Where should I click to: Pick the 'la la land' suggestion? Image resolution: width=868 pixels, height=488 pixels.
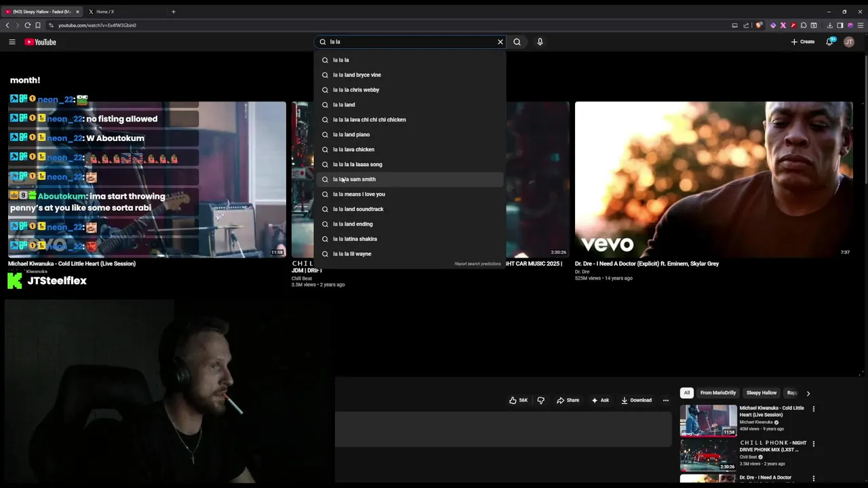tap(410, 104)
